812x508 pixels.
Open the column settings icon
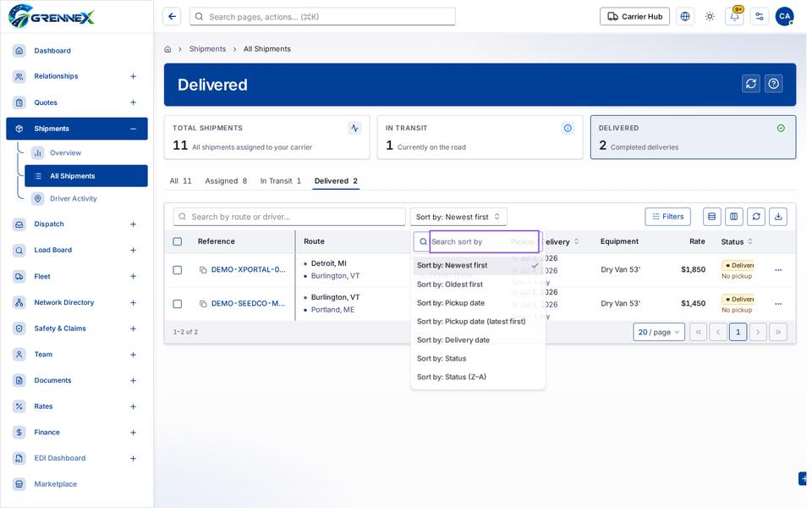click(x=734, y=217)
